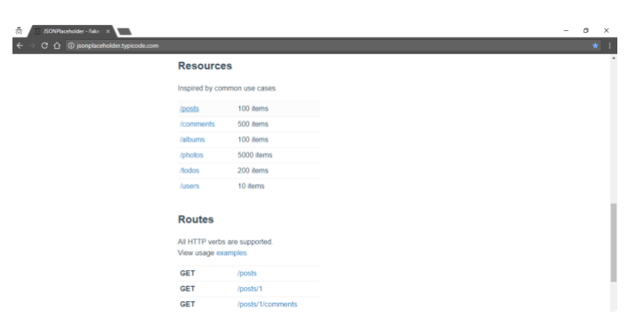Open the /todos resource link
Viewport: 644px width, 334px height.
[189, 171]
